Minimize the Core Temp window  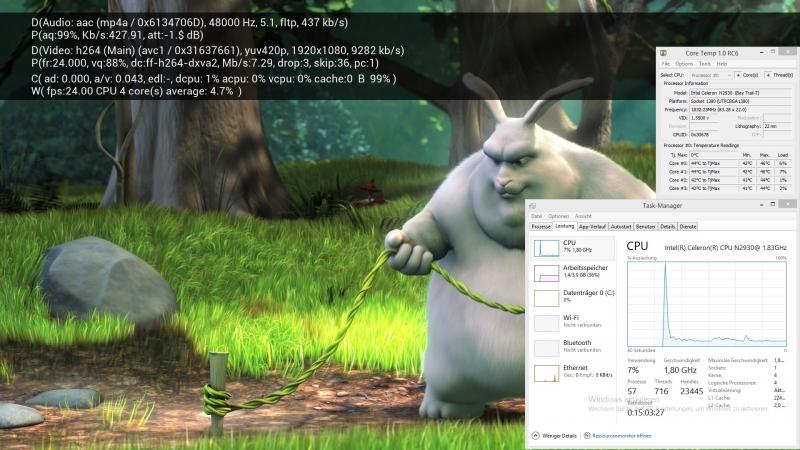[761, 52]
